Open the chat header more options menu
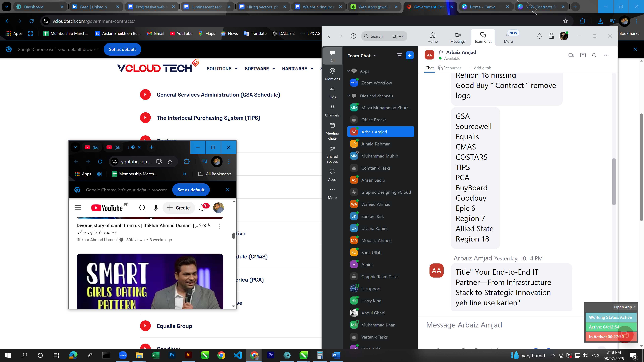The height and width of the screenshot is (362, 644). coord(606,55)
